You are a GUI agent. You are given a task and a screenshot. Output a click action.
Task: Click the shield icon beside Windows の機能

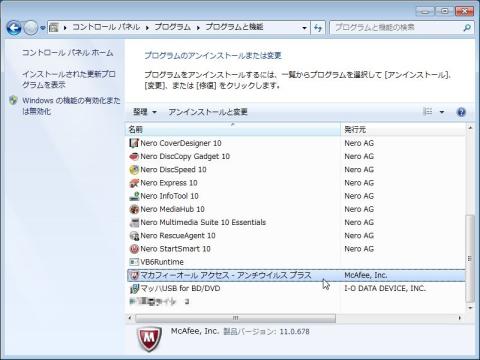tap(13, 100)
